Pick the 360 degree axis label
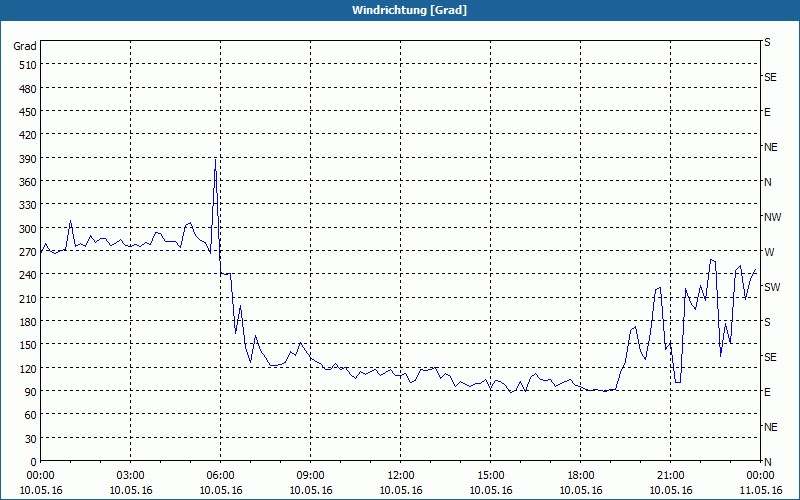800x500 pixels. (28, 183)
